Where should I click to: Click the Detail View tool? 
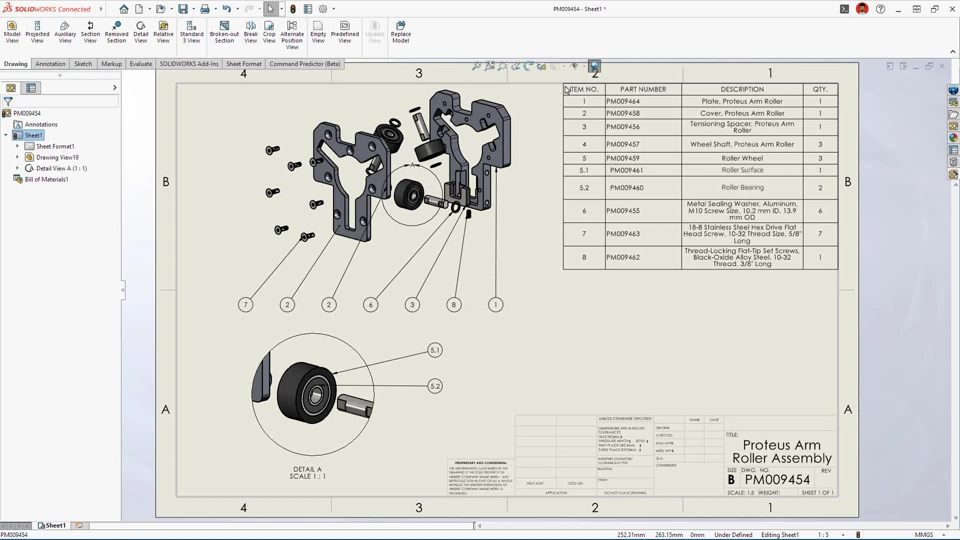pyautogui.click(x=140, y=32)
